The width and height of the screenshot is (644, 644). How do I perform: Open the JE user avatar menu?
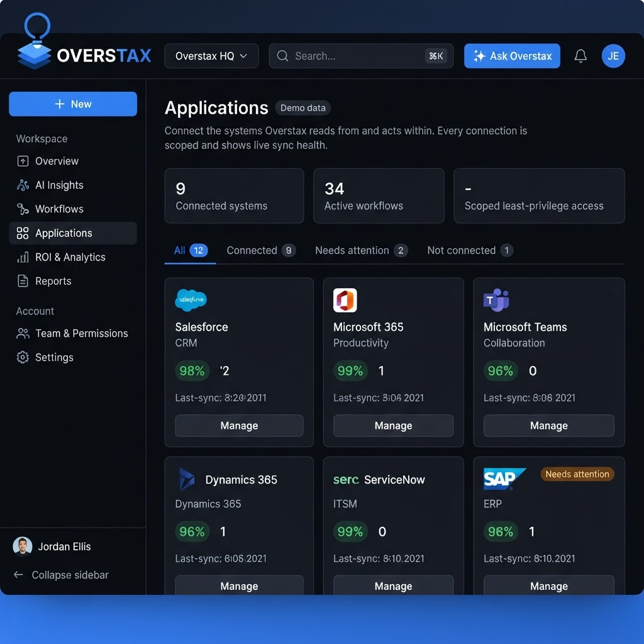click(613, 56)
